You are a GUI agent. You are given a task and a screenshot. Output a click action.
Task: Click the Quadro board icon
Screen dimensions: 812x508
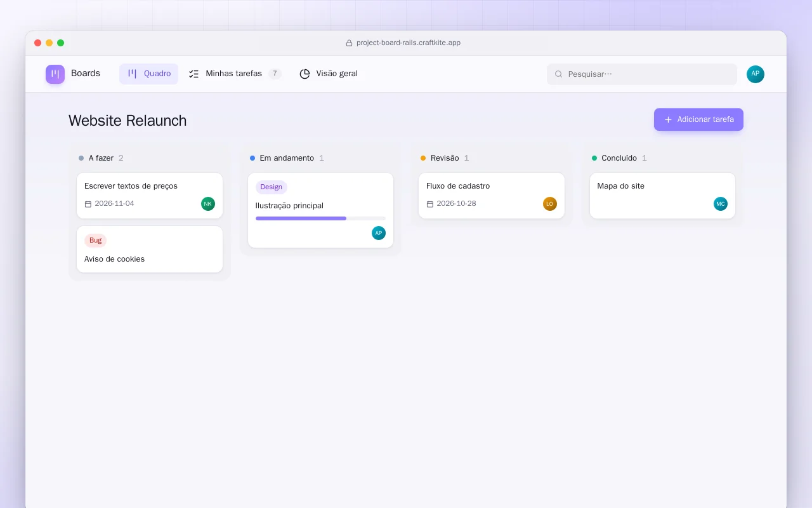[133, 74]
